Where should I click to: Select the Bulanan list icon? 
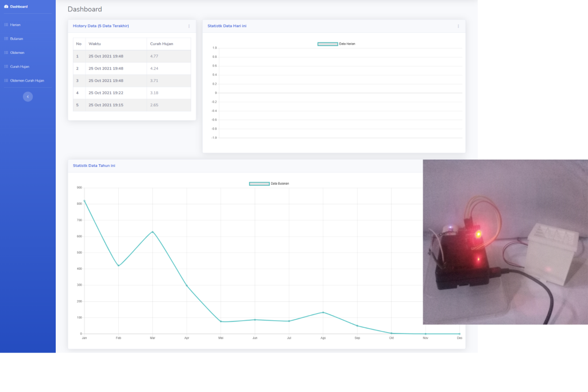[6, 38]
